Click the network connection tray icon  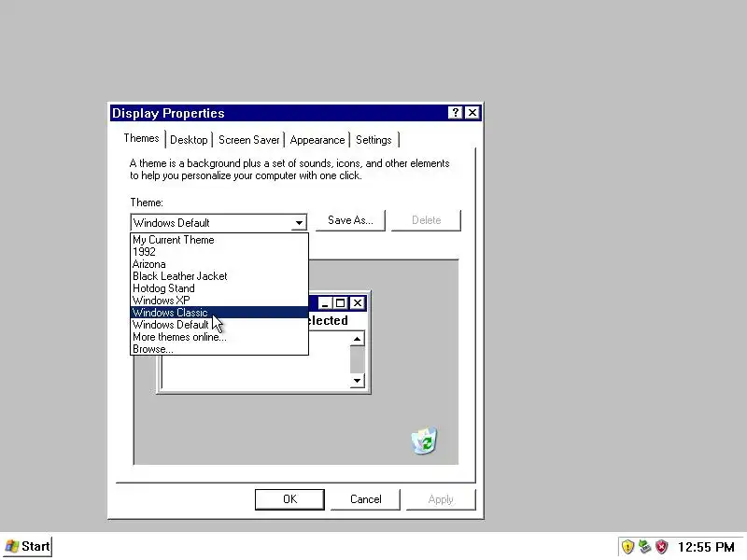click(644, 547)
